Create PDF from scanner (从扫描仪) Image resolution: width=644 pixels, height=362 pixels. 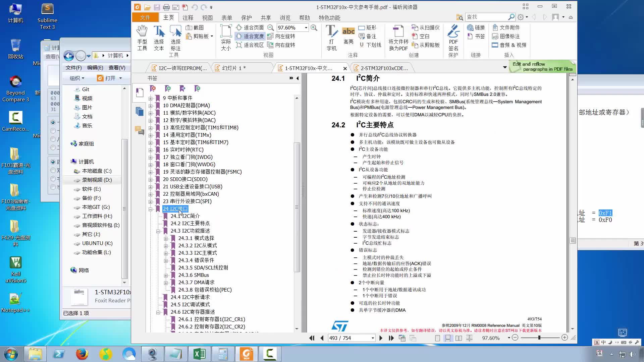[425, 27]
